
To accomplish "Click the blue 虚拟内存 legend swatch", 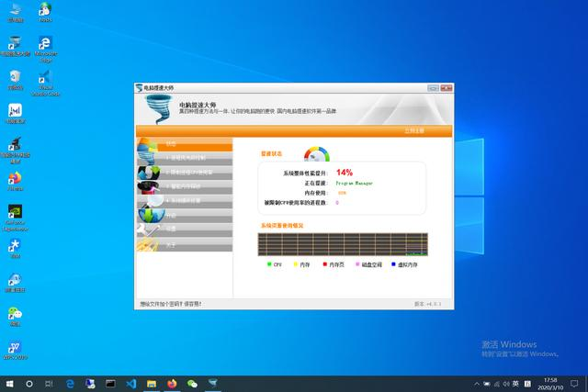I will click(393, 264).
